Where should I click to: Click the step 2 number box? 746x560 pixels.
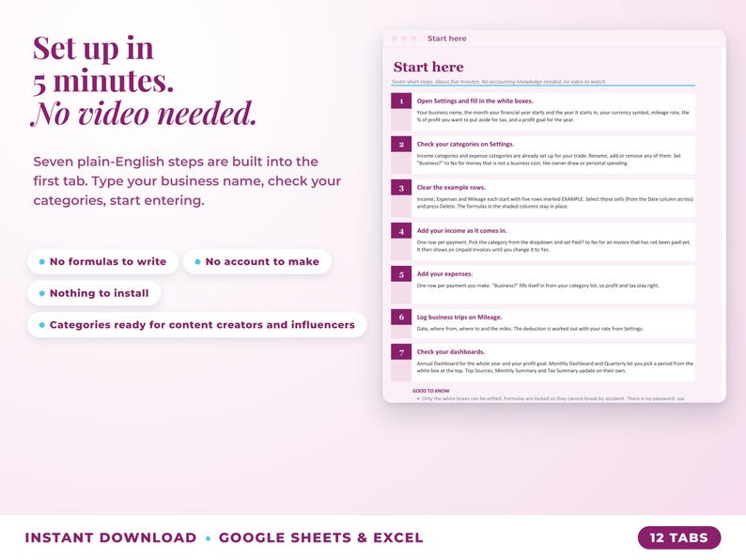401,144
